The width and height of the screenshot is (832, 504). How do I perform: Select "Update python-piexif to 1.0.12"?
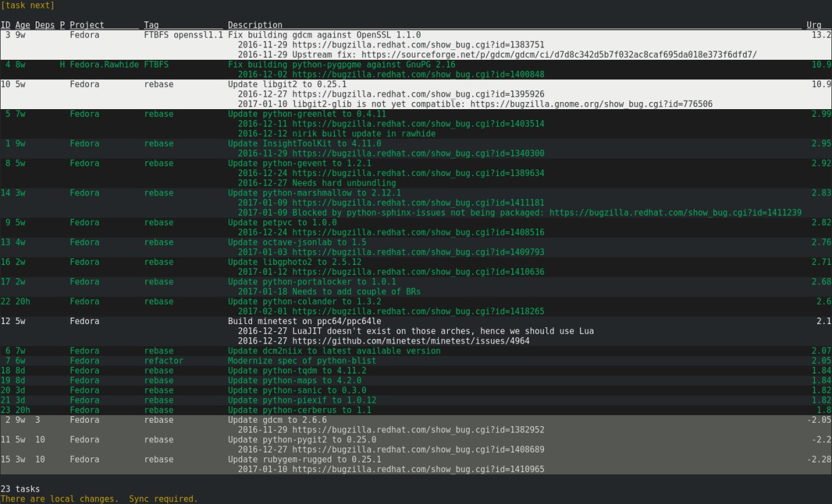coord(302,400)
